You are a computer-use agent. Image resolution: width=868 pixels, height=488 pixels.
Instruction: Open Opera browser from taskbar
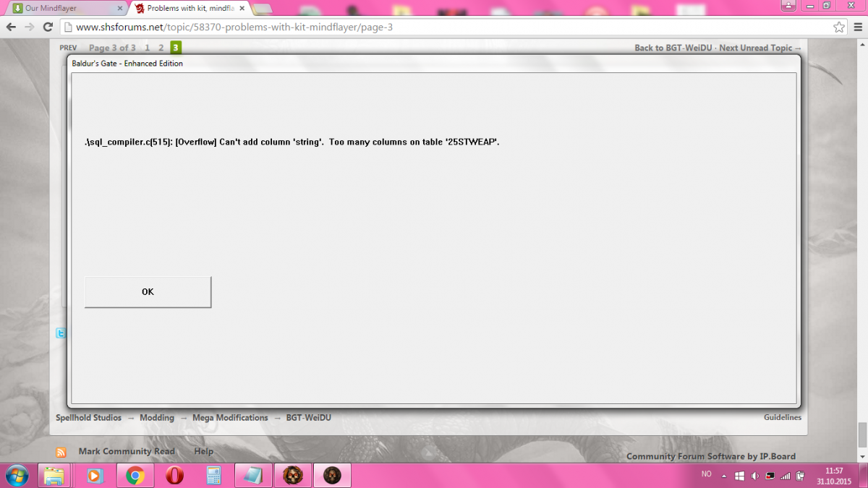coord(174,476)
